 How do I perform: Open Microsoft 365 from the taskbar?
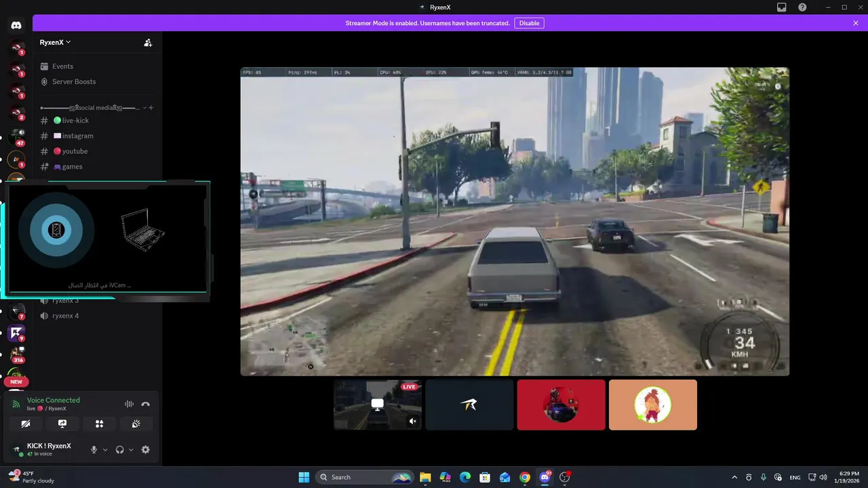click(445, 477)
